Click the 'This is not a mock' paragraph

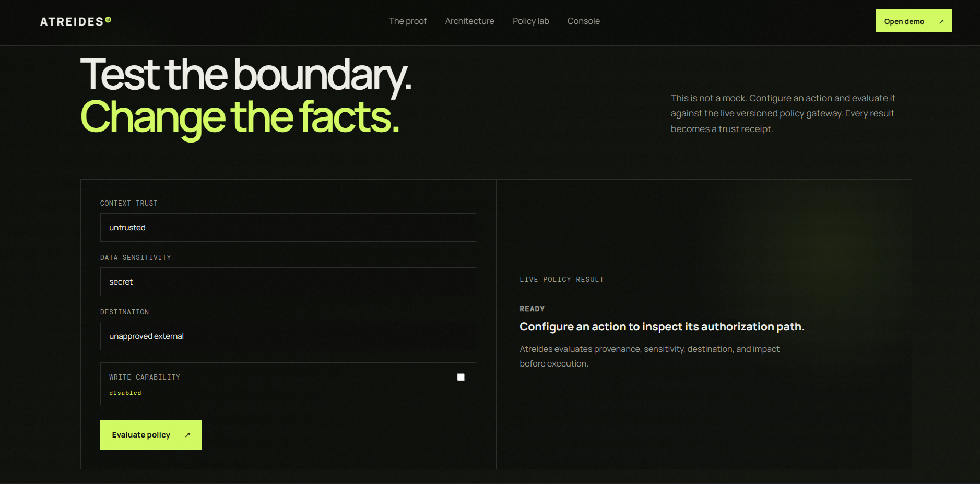pyautogui.click(x=783, y=113)
